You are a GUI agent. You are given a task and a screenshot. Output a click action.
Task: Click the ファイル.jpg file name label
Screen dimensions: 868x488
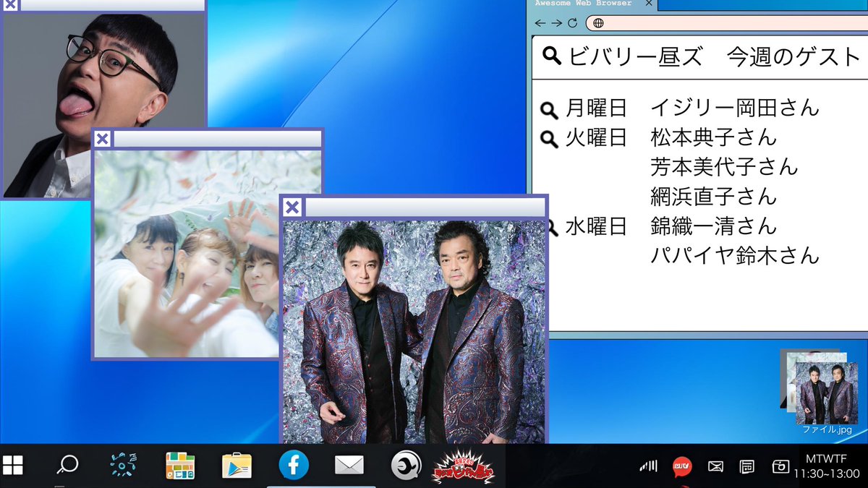click(x=827, y=429)
